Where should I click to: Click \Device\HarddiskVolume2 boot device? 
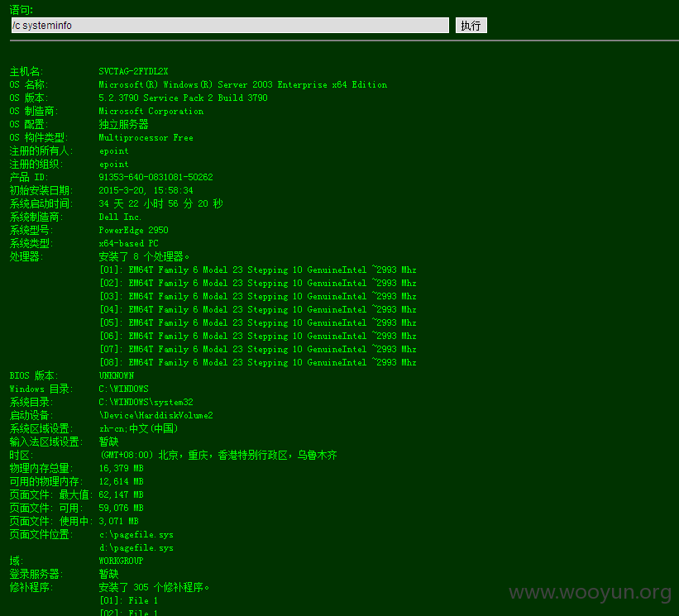pyautogui.click(x=155, y=416)
